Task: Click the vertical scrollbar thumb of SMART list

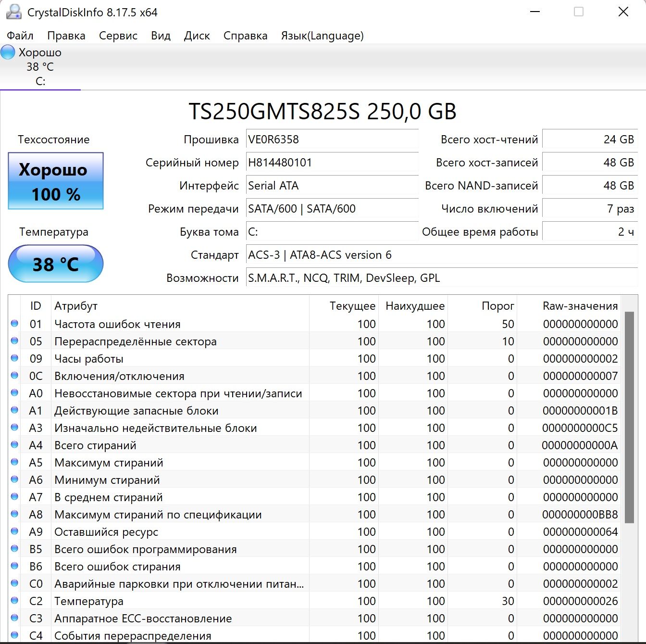Action: pos(629,417)
